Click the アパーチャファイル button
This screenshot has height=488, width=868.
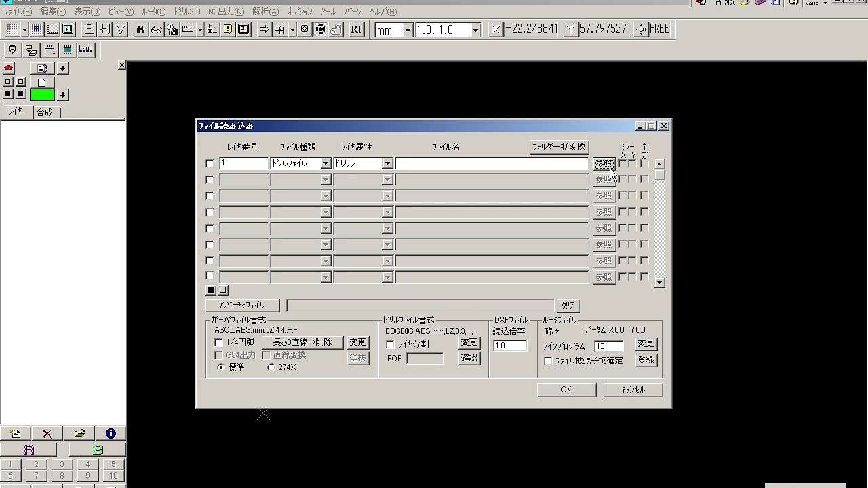coord(242,305)
